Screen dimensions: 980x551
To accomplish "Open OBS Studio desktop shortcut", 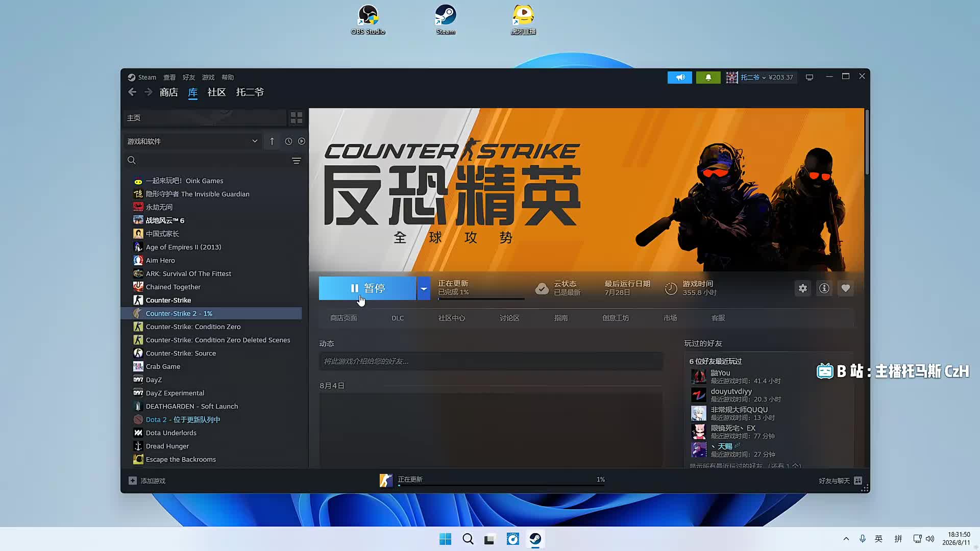I will pyautogui.click(x=368, y=19).
